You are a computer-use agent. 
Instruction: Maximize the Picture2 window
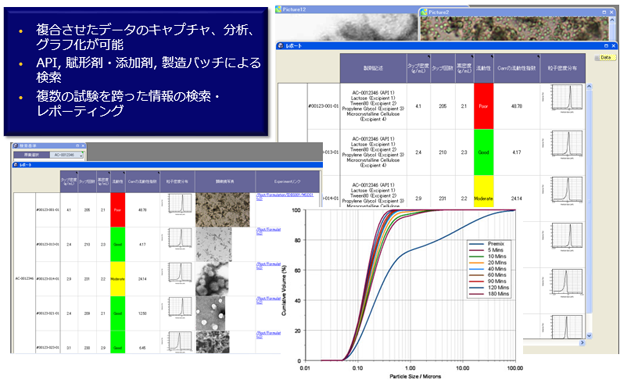pyautogui.click(x=604, y=12)
